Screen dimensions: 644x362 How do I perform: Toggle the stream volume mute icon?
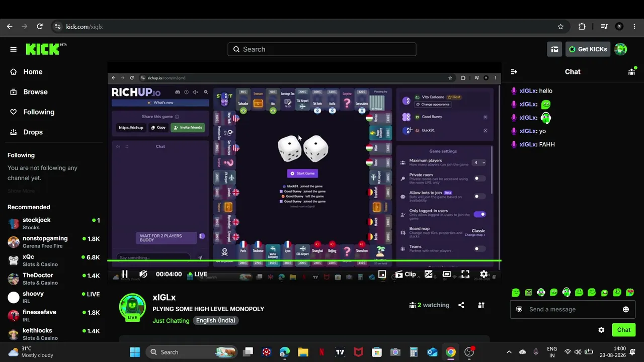tap(143, 274)
